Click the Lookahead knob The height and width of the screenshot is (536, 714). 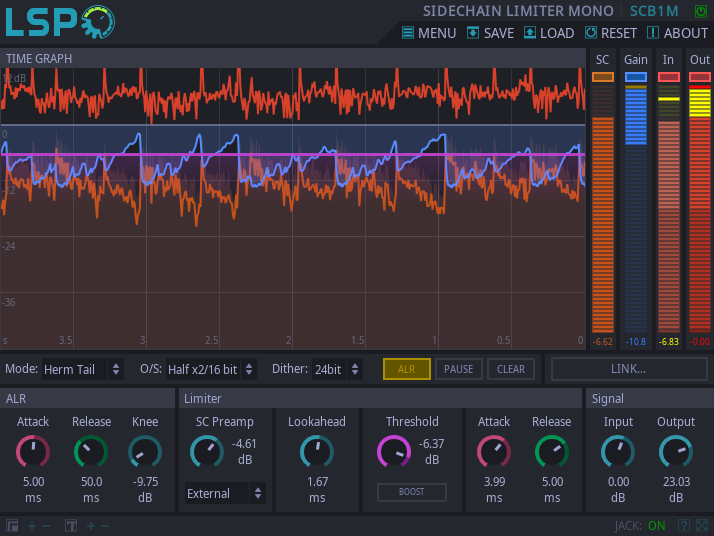coord(317,452)
